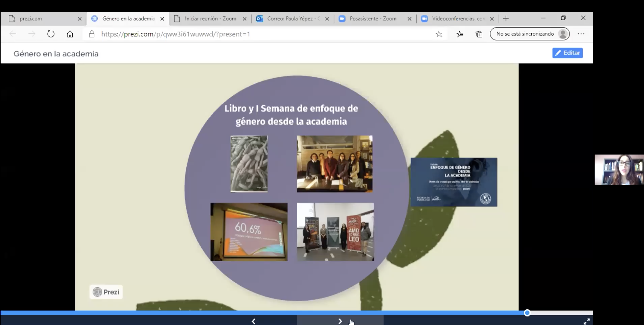Click the Editar button

click(x=567, y=53)
